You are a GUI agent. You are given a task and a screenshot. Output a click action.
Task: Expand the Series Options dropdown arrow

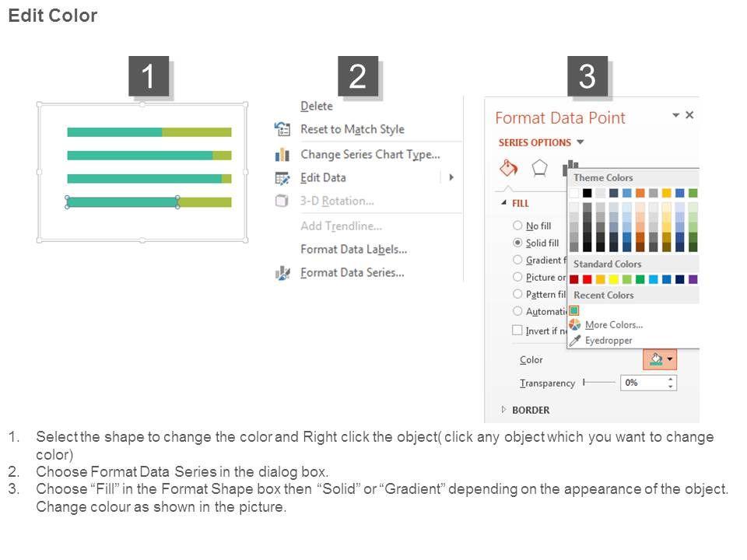(580, 142)
